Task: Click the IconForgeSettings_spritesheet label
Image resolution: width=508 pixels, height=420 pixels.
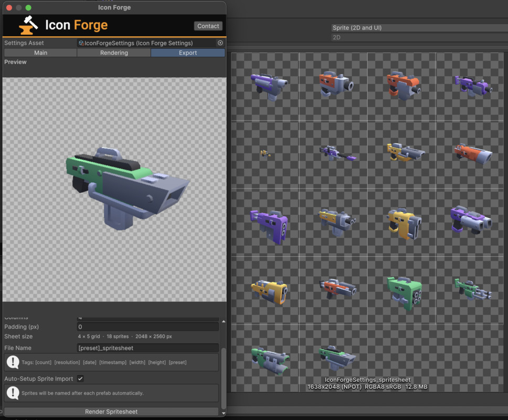Action: coord(367,380)
